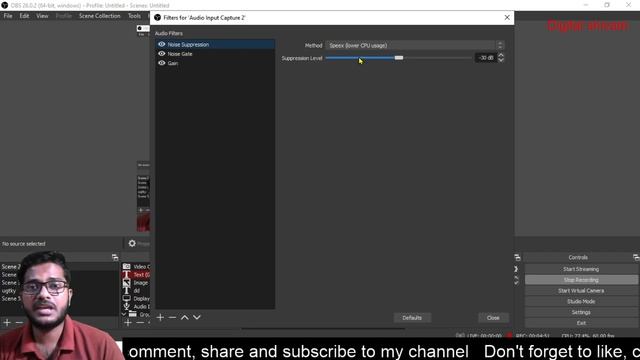Add a new scene with the Scenes plus icon
The image size is (640, 360).
click(x=7, y=323)
